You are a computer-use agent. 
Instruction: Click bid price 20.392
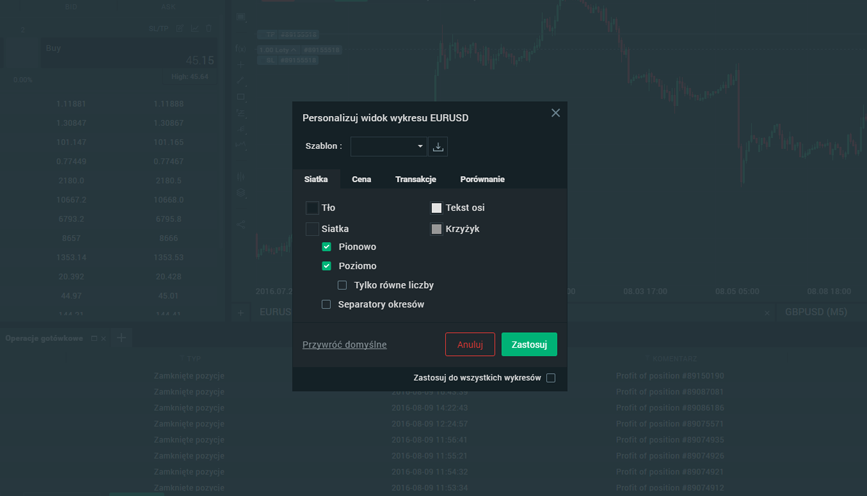coord(71,277)
